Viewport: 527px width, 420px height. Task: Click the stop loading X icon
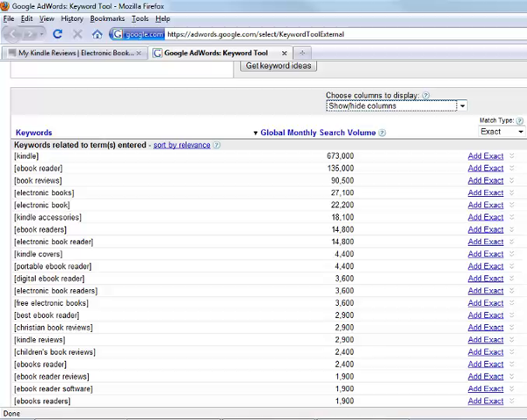point(77,34)
